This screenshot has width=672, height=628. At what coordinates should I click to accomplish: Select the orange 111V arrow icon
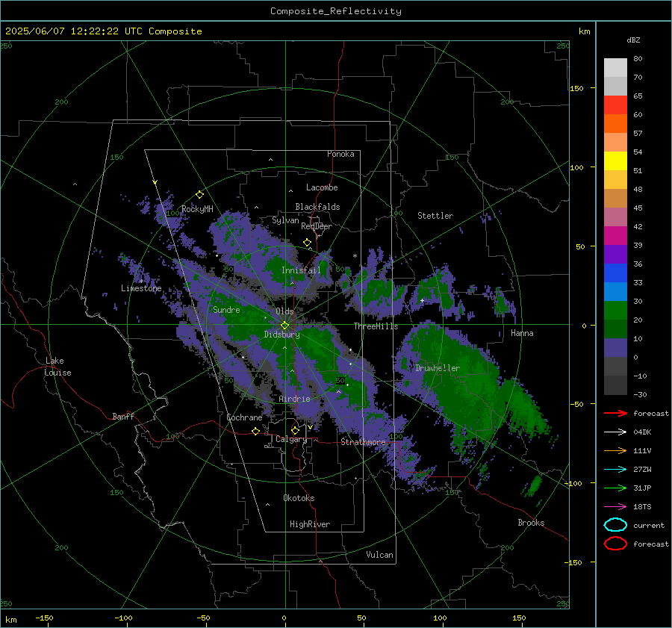[x=616, y=450]
